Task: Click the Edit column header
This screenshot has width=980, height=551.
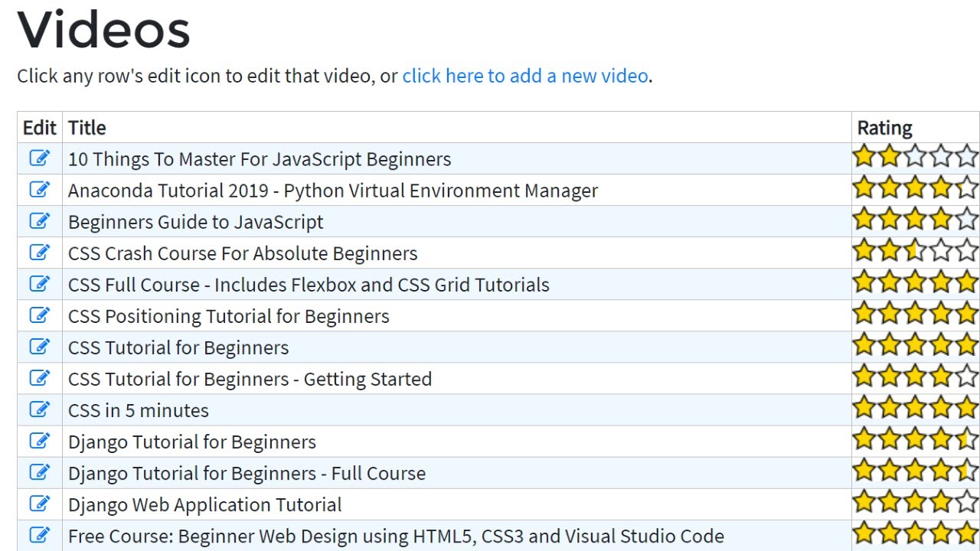Action: [40, 128]
